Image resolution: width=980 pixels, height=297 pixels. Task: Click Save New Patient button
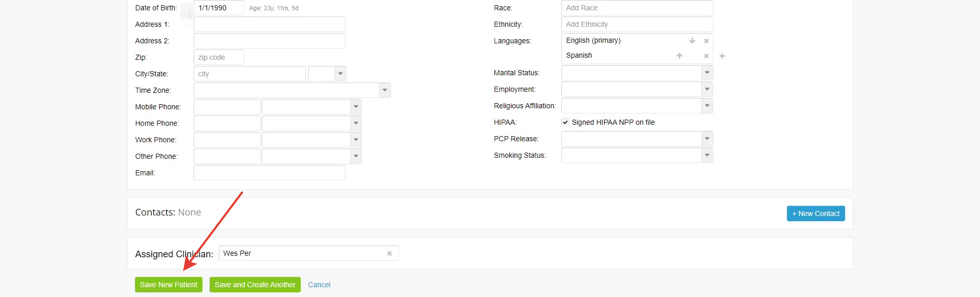pos(168,285)
